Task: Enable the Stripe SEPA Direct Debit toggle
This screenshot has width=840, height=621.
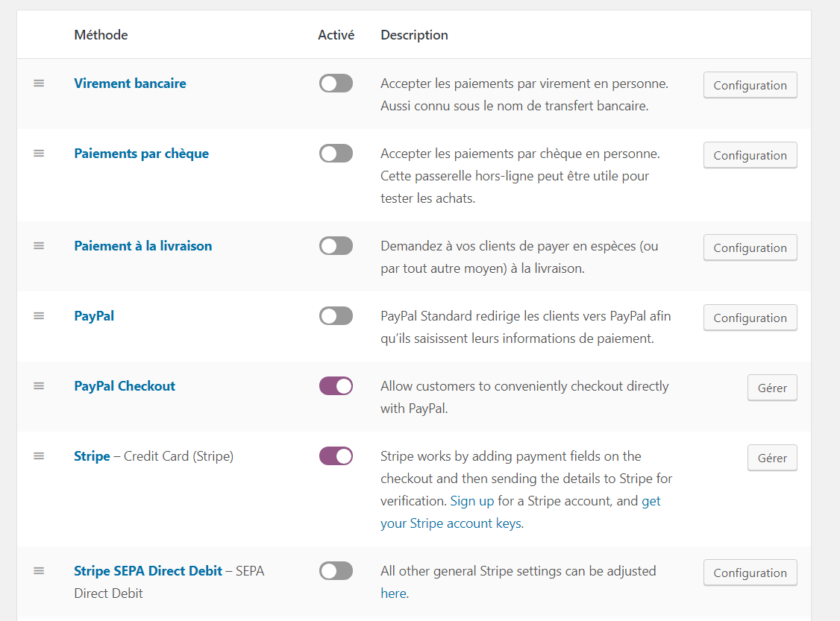Action: click(336, 571)
